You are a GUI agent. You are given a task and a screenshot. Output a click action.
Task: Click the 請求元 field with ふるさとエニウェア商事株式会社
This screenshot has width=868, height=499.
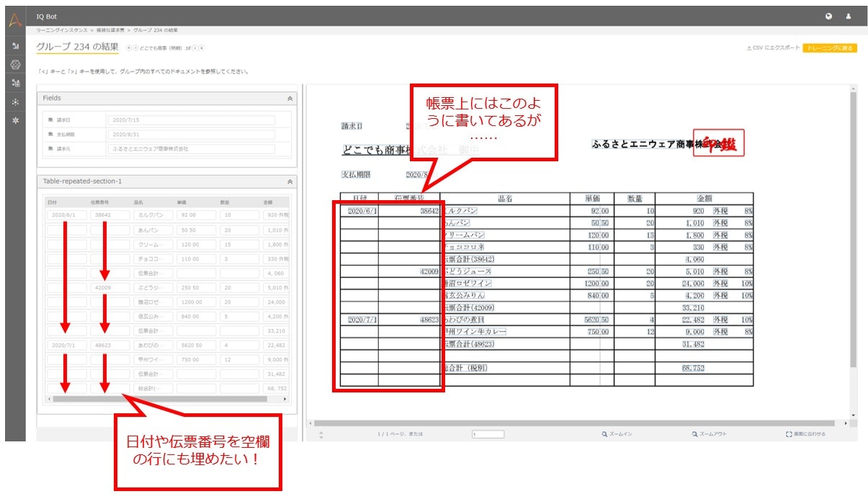191,148
